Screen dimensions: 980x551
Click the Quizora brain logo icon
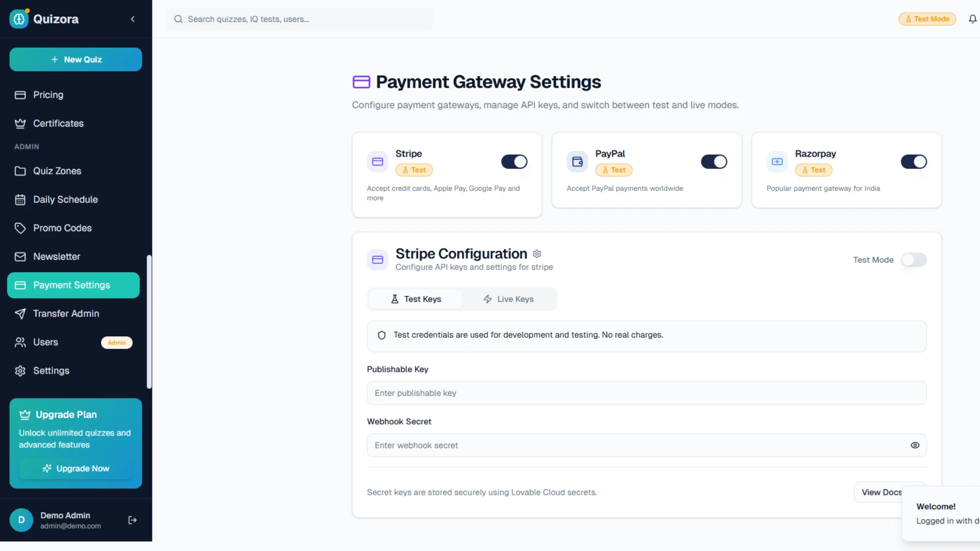click(x=19, y=19)
